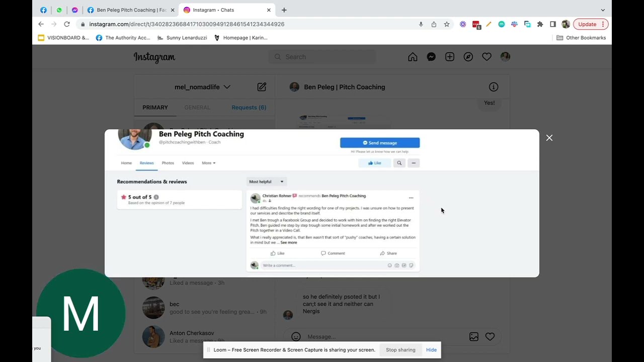The height and width of the screenshot is (362, 644).
Task: Open the pinned Messenger tab
Action: click(75, 10)
